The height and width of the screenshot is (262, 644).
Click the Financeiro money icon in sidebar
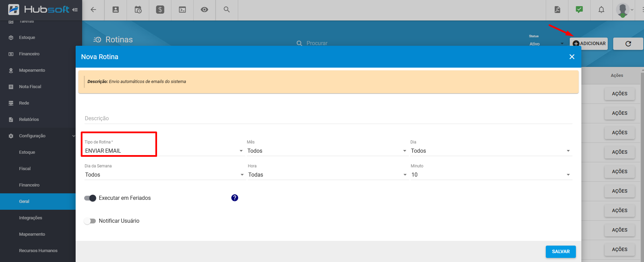[11, 54]
